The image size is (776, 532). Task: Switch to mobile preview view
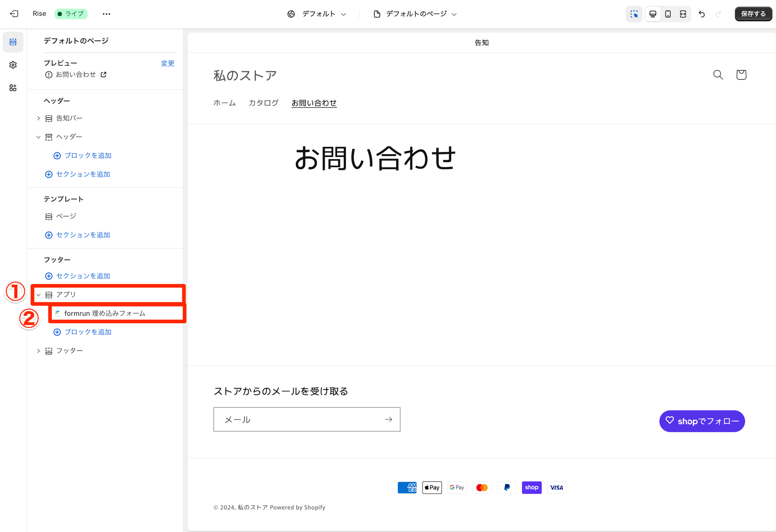(x=668, y=14)
